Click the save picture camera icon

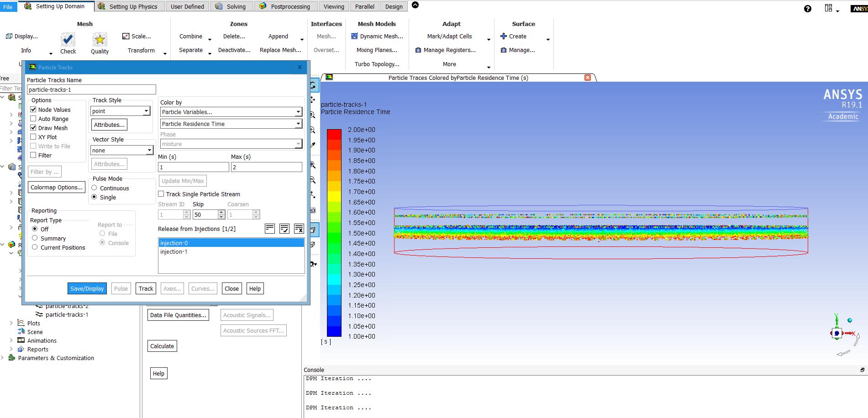(313, 210)
